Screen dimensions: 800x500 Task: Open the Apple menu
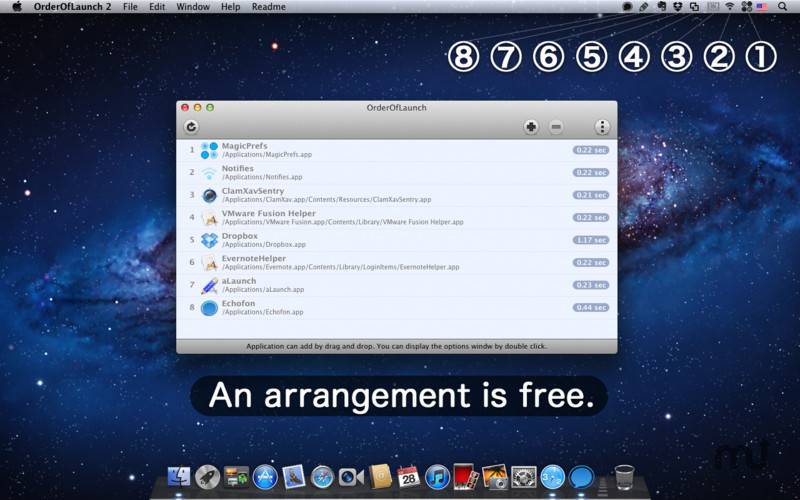coord(17,7)
